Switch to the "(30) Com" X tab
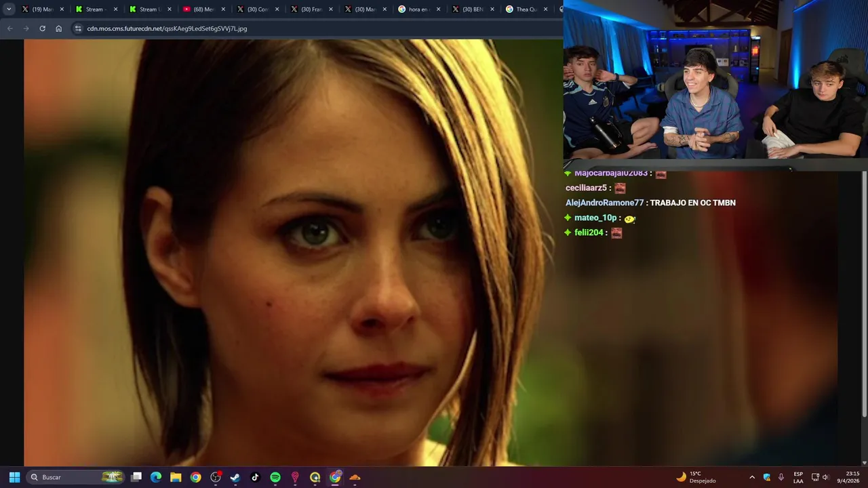The width and height of the screenshot is (868, 488). 257,9
